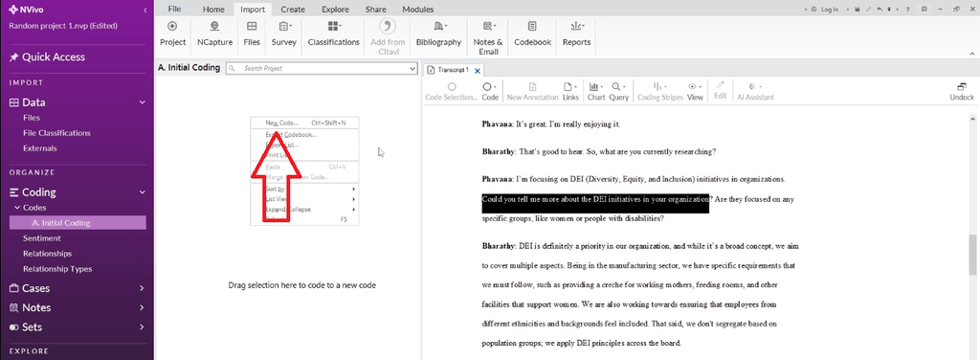Open the Survey import dropdown
The height and width of the screenshot is (360, 980).
pos(283,34)
